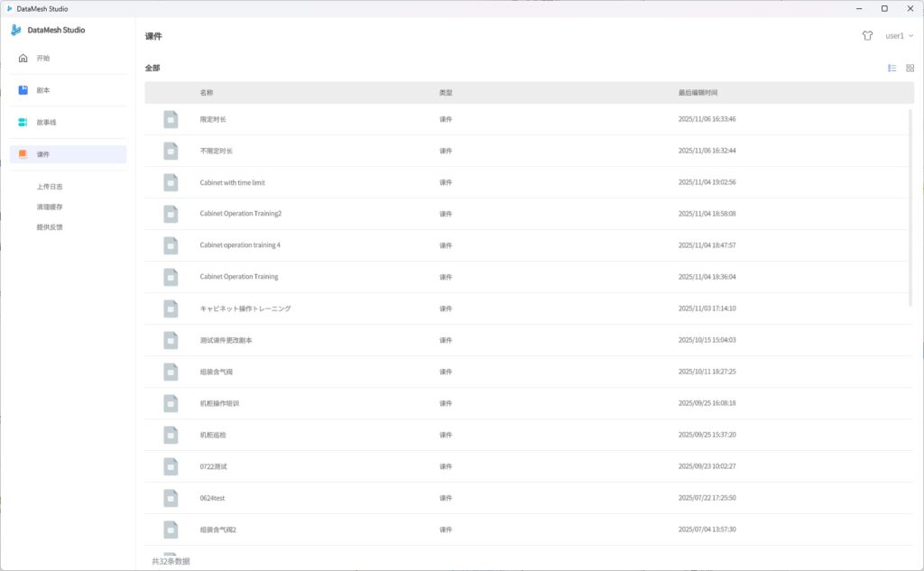Viewport: 924px width, 571px height.
Task: Click the vertical scrollbar of the list
Action: 910,207
